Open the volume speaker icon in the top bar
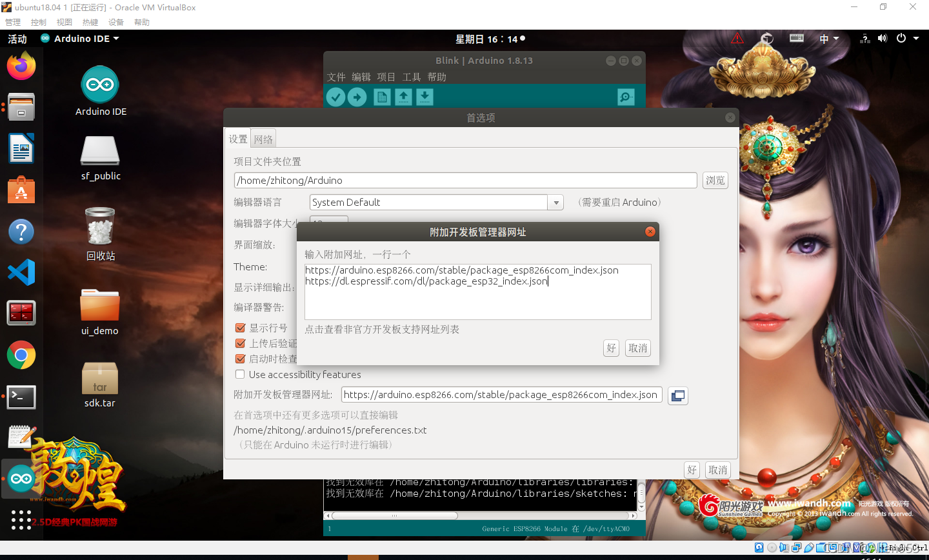The width and height of the screenshot is (929, 560). point(882,39)
